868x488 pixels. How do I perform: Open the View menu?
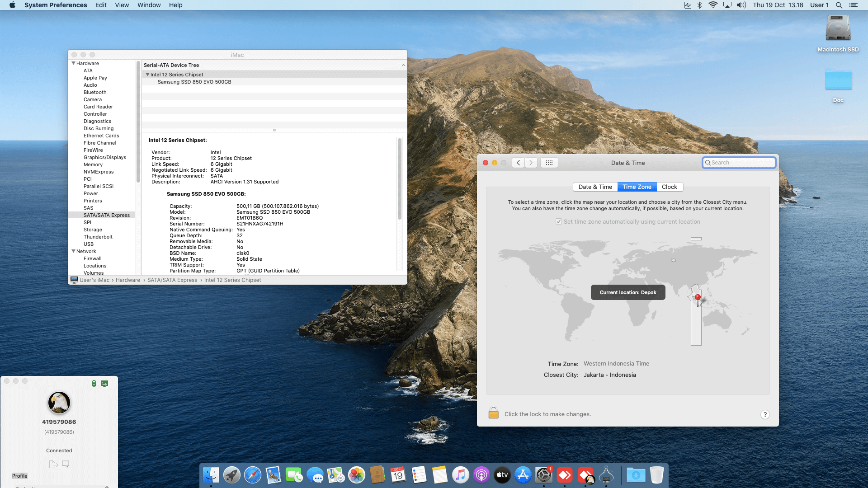[x=122, y=5]
